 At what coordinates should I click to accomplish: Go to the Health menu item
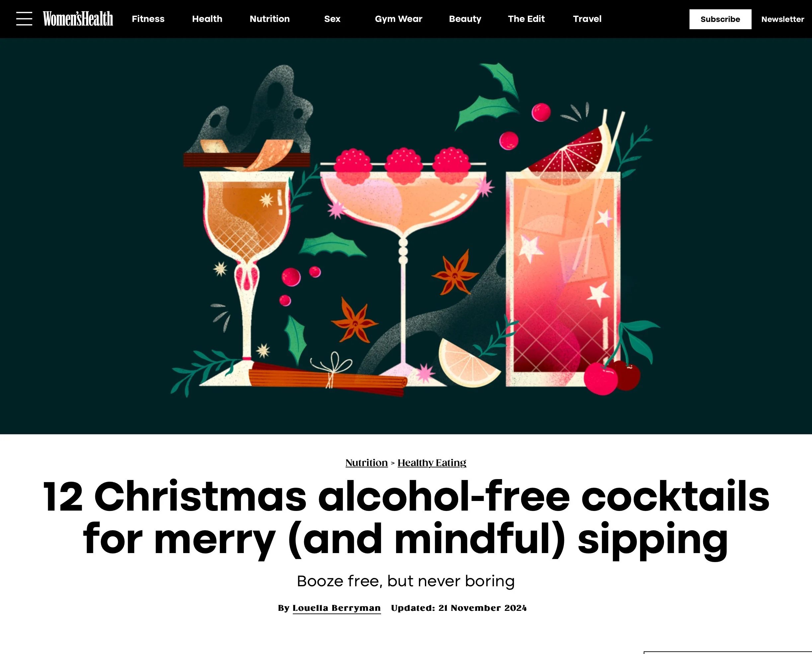click(x=207, y=19)
